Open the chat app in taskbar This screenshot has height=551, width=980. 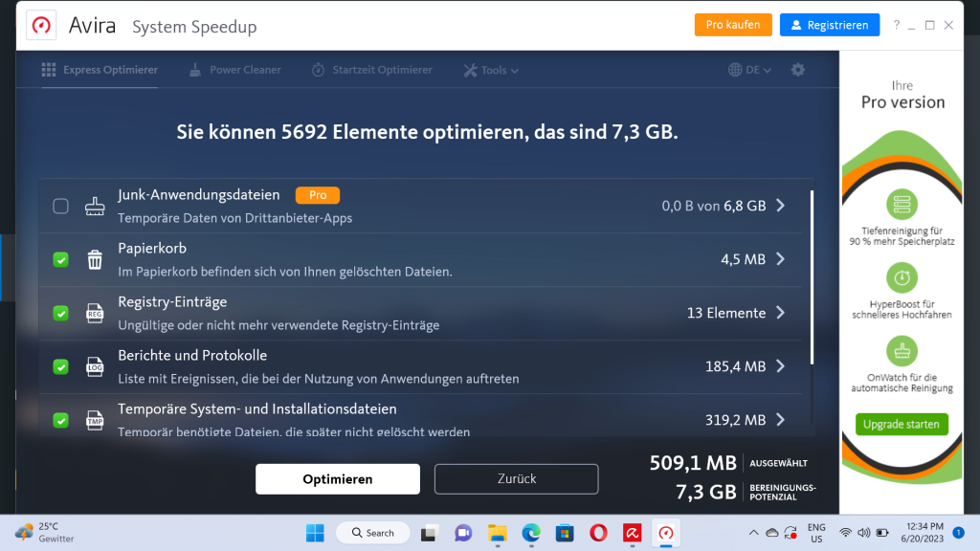pos(463,533)
